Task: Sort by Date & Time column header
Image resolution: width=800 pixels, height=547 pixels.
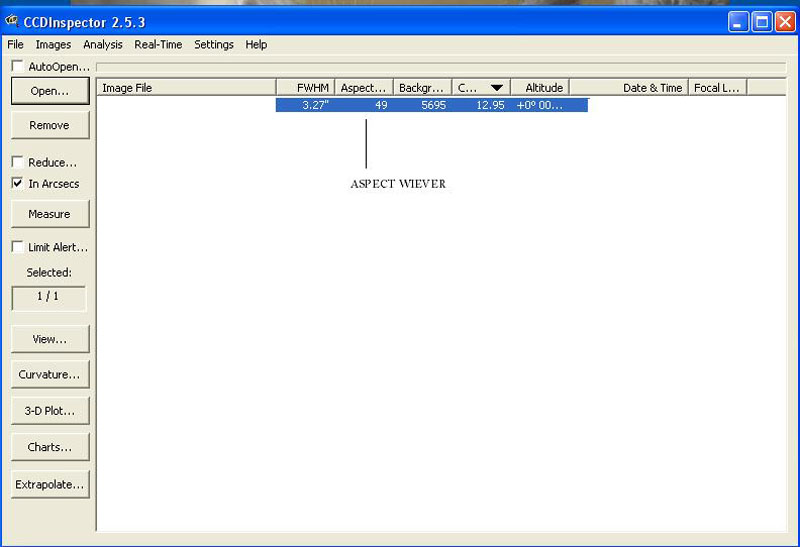Action: tap(629, 88)
